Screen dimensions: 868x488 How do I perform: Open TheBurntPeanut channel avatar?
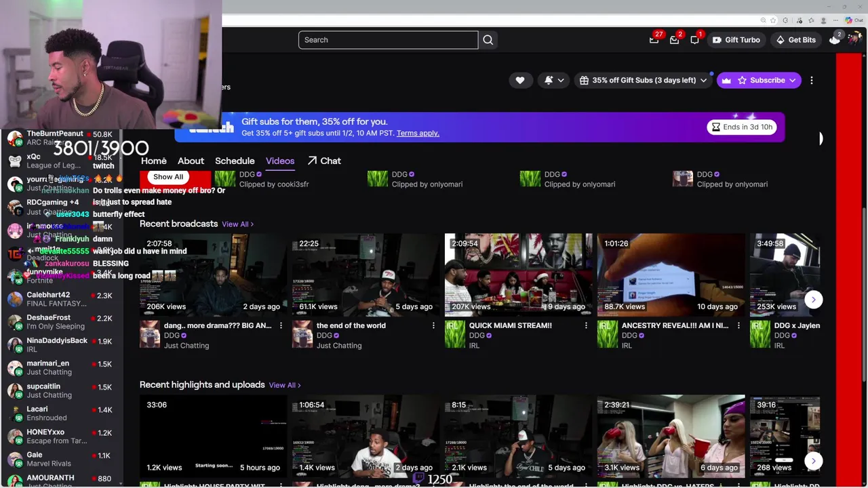(14, 138)
